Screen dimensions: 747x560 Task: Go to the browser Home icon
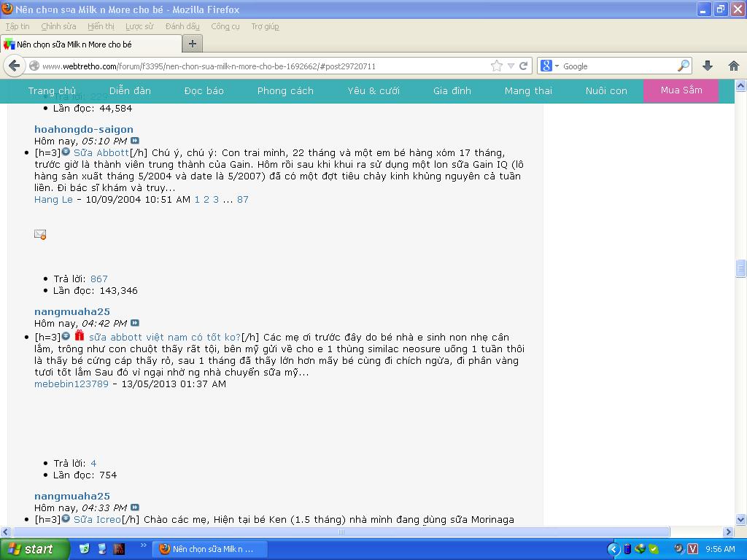coord(734,66)
